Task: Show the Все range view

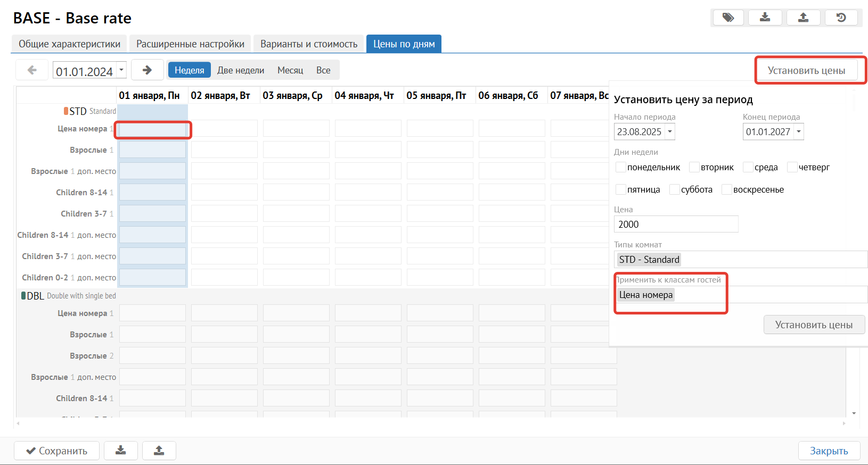Action: pyautogui.click(x=323, y=70)
